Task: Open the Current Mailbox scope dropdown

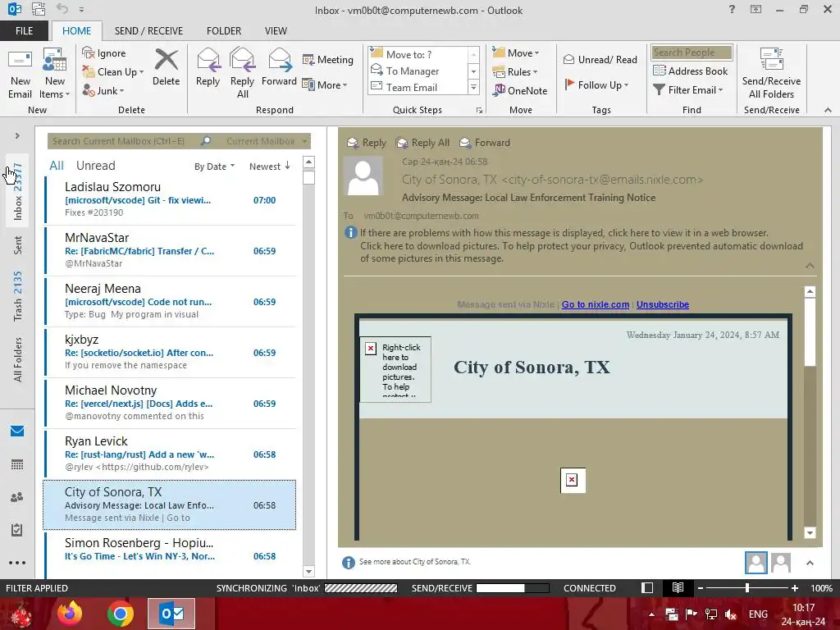Action: (266, 141)
